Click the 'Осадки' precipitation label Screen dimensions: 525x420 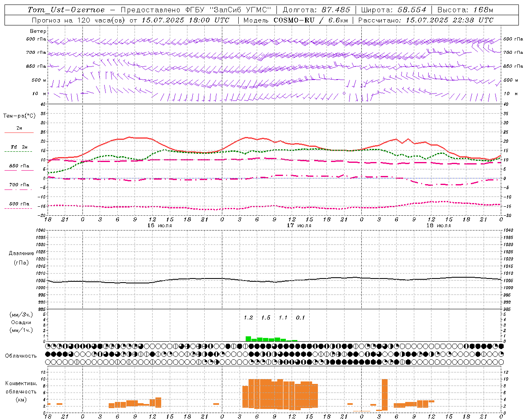click(21, 322)
